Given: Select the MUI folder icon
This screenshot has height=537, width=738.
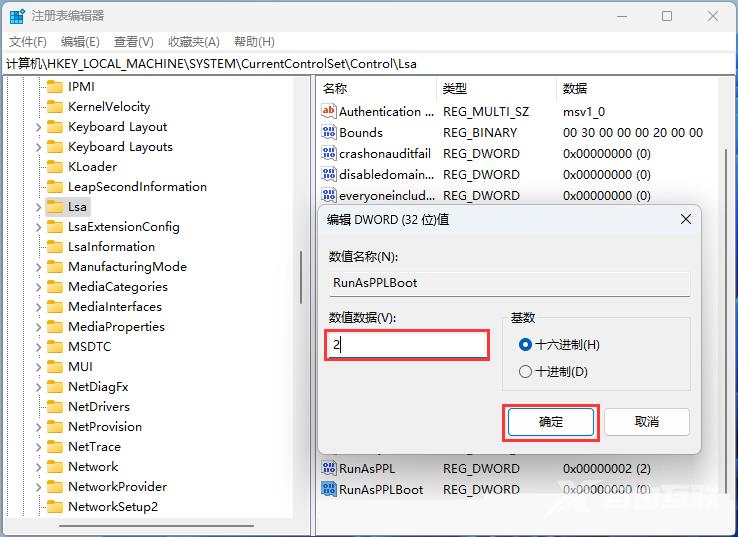Looking at the screenshot, I should click(55, 367).
